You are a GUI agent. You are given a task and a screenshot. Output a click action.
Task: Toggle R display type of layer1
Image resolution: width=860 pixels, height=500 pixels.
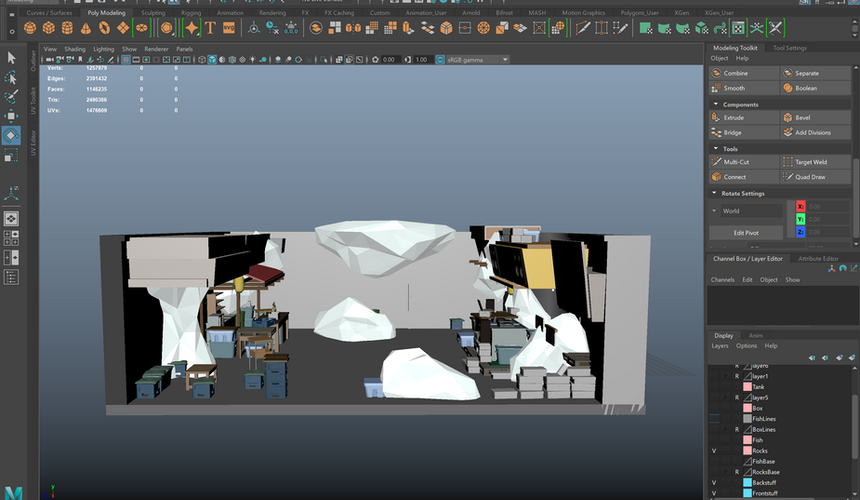(x=737, y=376)
